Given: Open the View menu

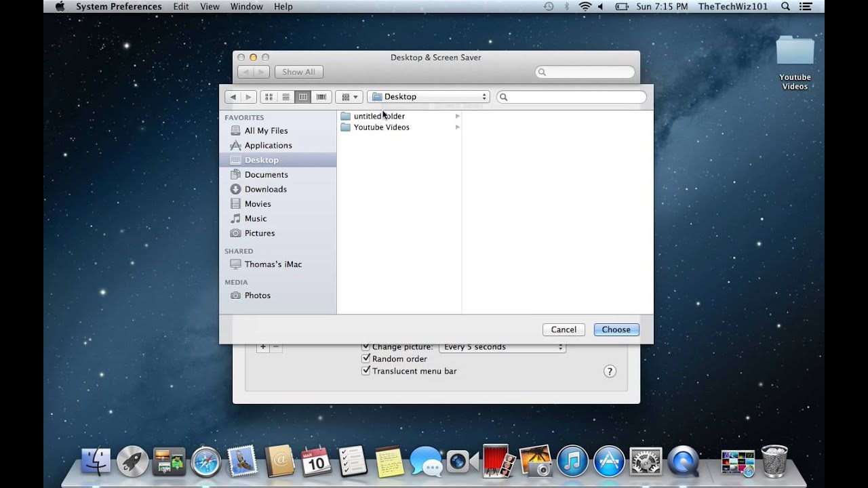Looking at the screenshot, I should tap(210, 7).
